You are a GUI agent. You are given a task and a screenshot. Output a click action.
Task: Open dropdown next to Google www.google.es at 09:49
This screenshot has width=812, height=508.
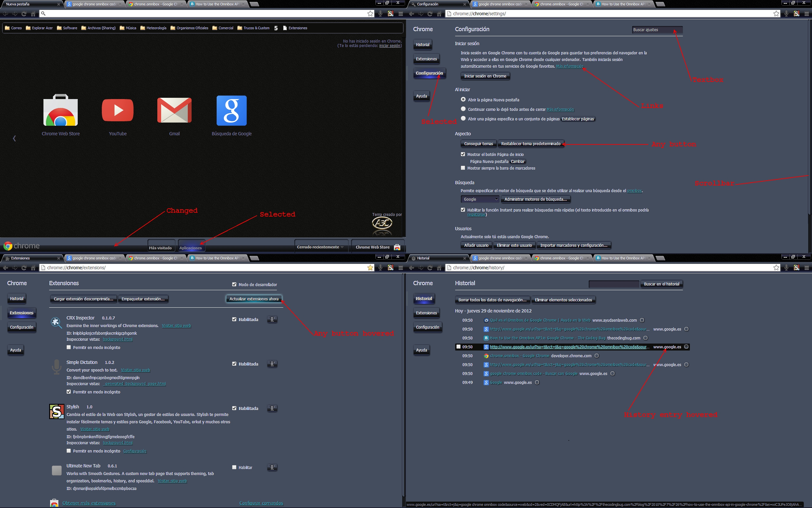[x=537, y=382]
